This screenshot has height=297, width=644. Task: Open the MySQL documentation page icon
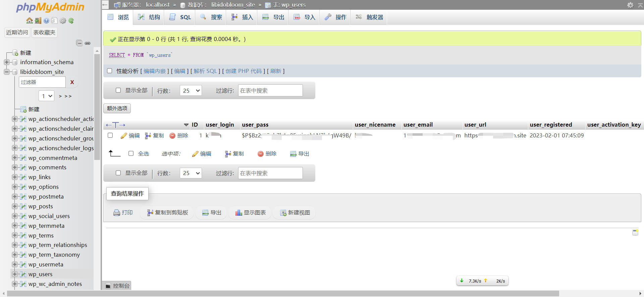pos(54,20)
